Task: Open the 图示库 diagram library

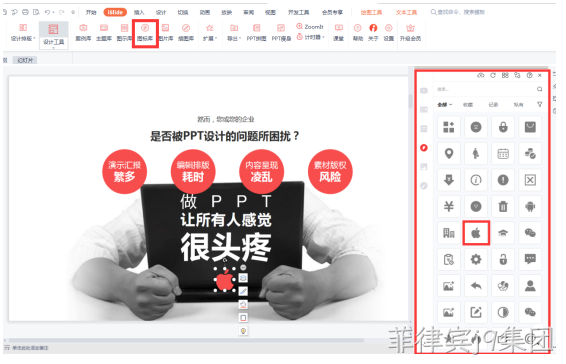Action: (124, 32)
